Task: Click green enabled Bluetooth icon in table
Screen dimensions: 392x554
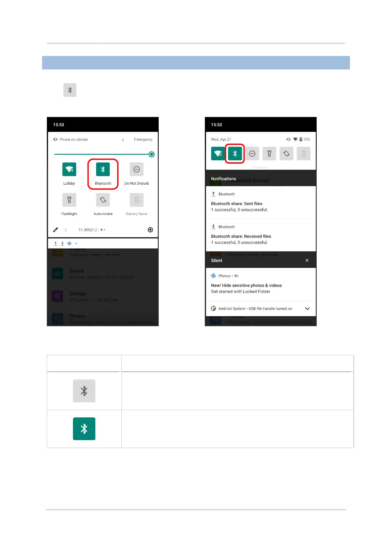Action: (x=84, y=429)
